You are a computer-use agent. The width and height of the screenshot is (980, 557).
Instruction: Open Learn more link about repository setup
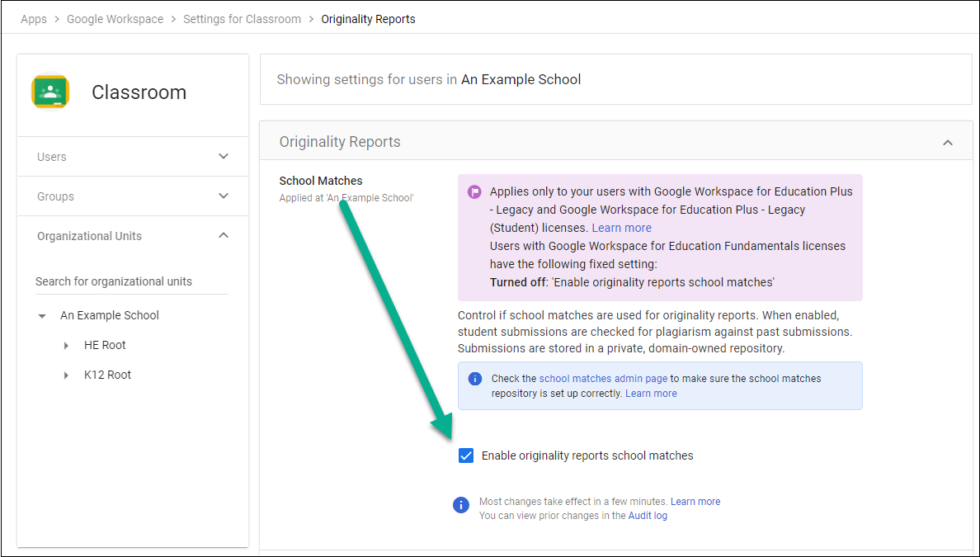coord(651,394)
